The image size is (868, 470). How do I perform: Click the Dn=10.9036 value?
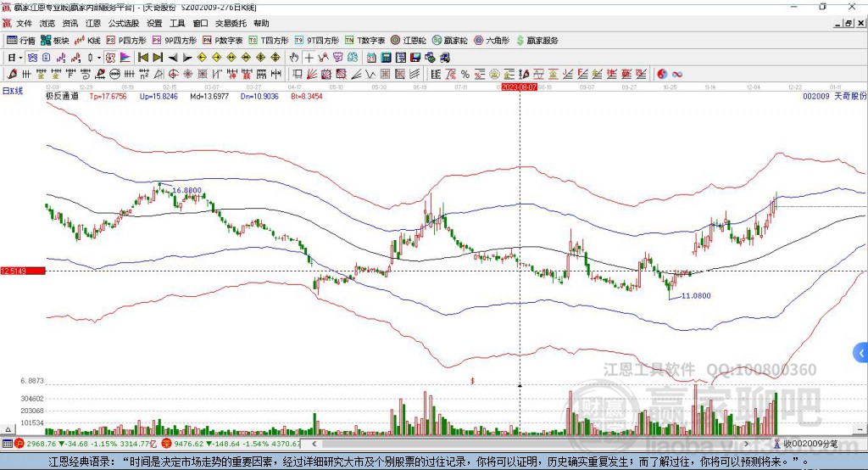259,96
